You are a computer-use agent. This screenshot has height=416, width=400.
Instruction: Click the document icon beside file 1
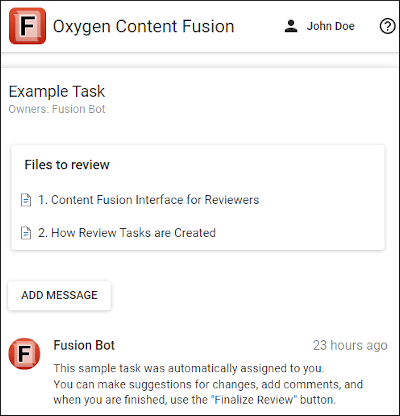pos(26,200)
